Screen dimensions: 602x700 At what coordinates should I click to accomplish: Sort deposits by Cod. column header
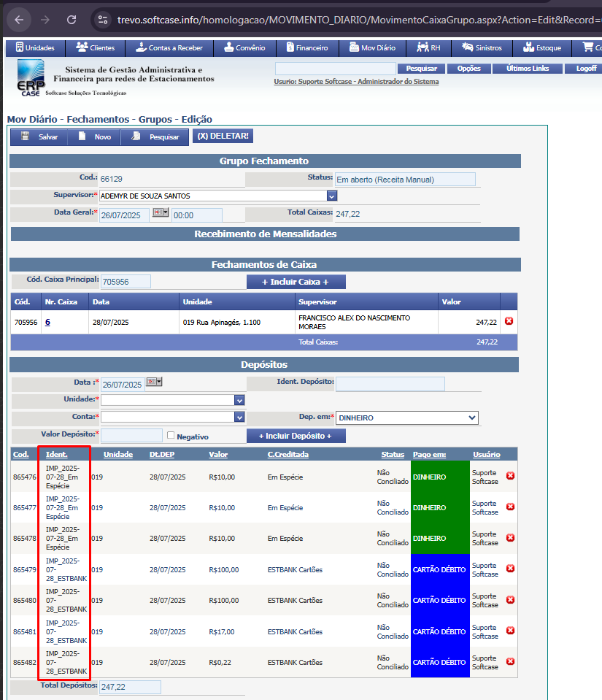tap(21, 455)
